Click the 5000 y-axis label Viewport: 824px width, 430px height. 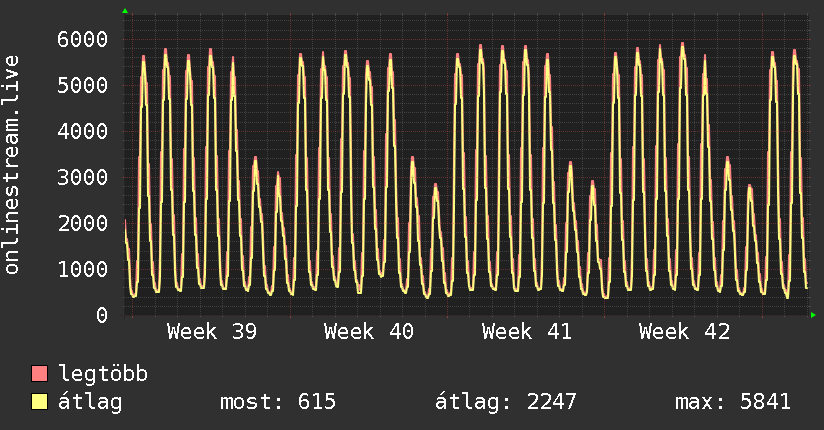[83, 85]
